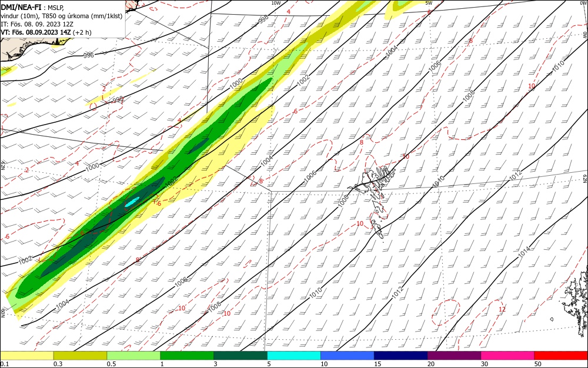Pick the pink 30–50 legend swatch

pos(507,356)
